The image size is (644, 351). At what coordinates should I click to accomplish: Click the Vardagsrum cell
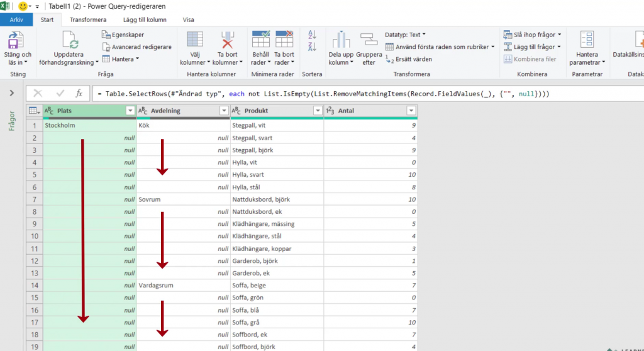coord(183,285)
